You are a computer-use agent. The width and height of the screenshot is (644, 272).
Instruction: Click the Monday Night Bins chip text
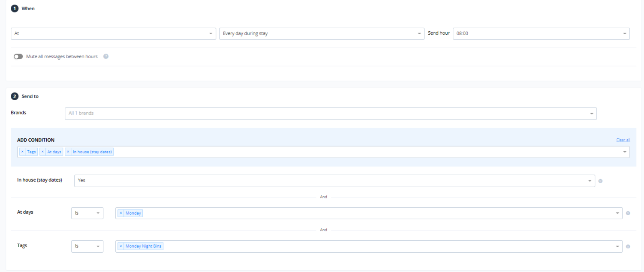[144, 246]
